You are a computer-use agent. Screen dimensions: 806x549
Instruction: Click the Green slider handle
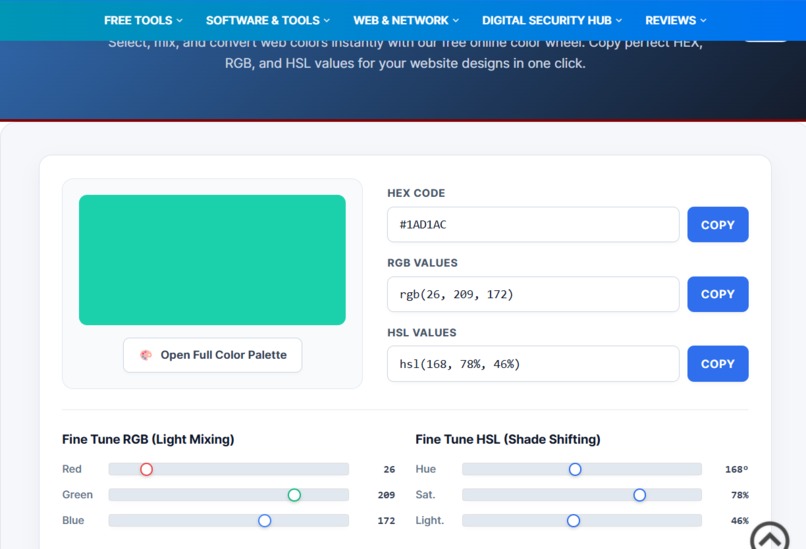(294, 495)
